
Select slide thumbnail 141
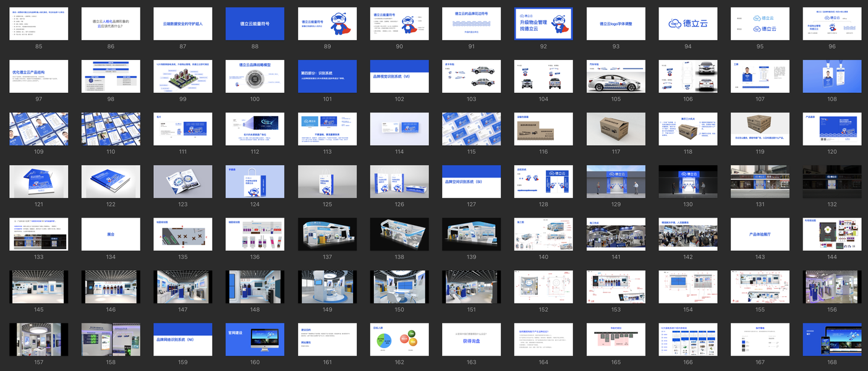tap(616, 234)
